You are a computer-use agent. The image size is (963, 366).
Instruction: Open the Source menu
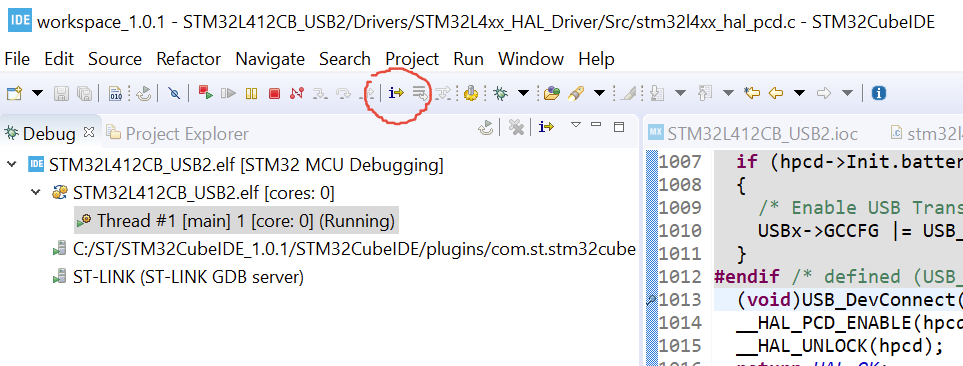tap(115, 59)
